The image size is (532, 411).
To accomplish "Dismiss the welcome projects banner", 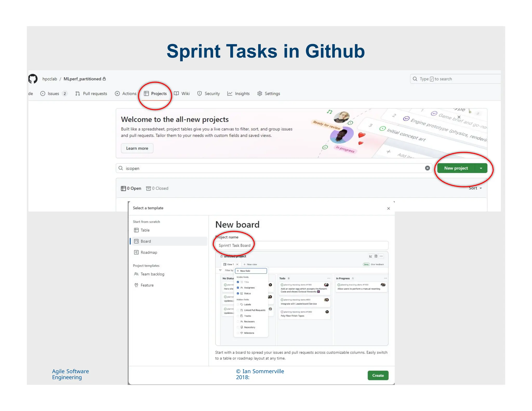I will coord(459,117).
